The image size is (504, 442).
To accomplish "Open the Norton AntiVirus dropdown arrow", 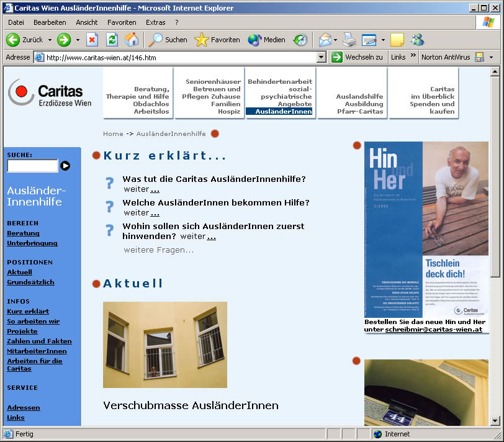I will (491, 58).
